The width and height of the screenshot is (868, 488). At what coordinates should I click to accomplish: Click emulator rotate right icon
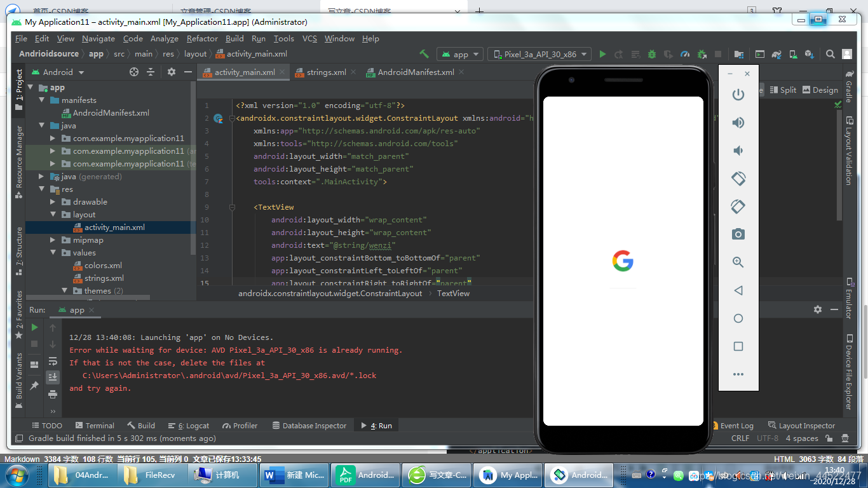pyautogui.click(x=738, y=207)
